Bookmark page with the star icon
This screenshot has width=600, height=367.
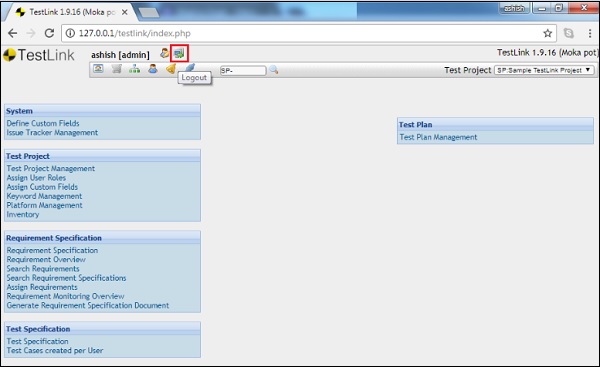pos(548,33)
